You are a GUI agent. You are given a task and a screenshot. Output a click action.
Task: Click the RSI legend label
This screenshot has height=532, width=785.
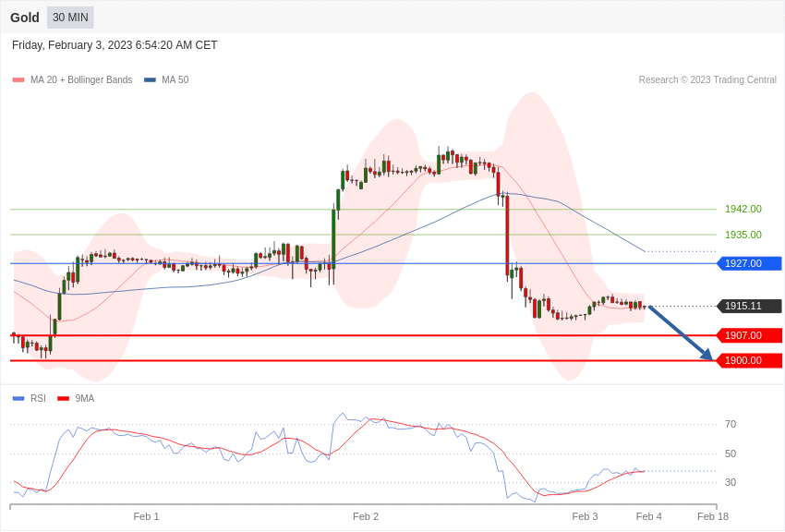[x=38, y=398]
